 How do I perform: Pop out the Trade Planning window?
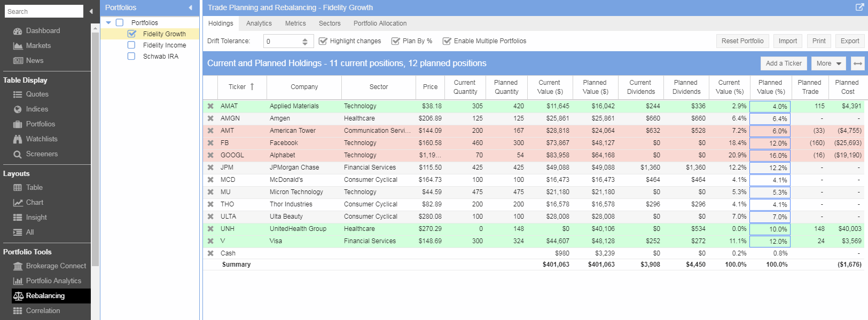[859, 7]
